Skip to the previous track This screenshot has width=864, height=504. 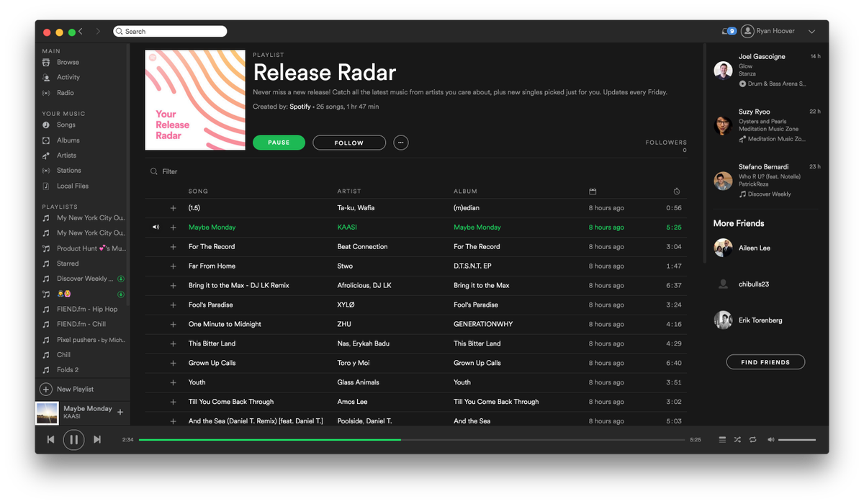(50, 439)
